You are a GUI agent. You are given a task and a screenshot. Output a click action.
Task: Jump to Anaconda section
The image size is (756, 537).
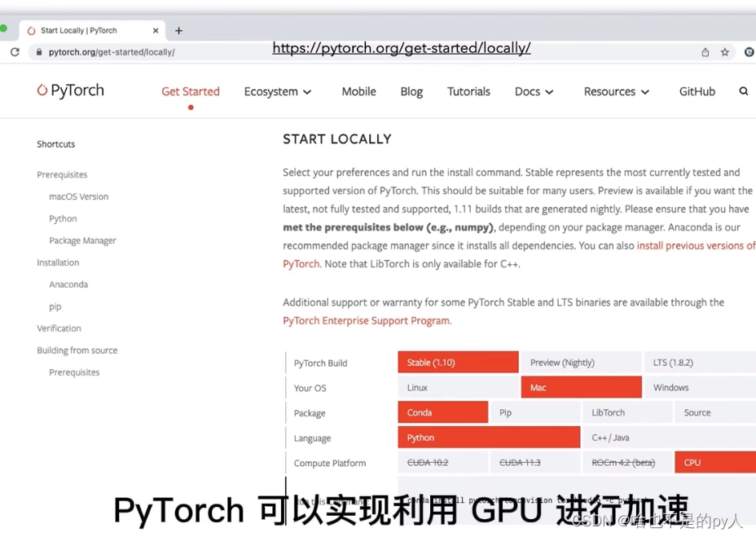(68, 284)
